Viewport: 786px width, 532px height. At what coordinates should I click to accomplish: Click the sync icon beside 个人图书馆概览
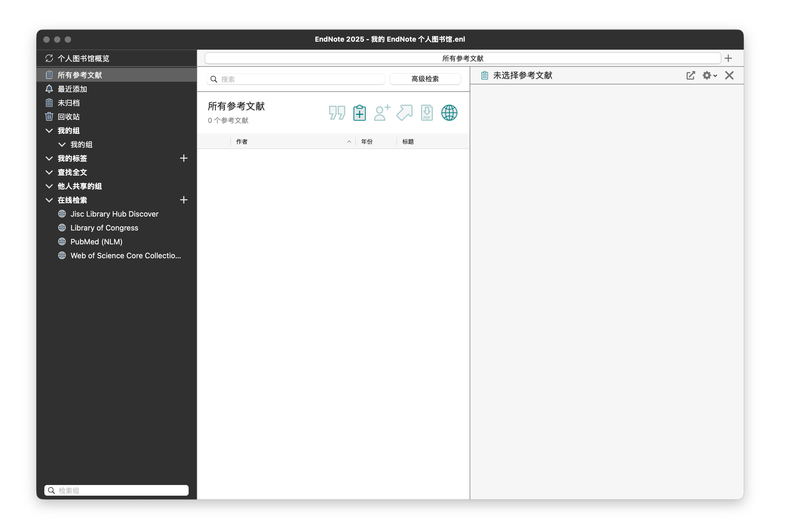point(49,58)
